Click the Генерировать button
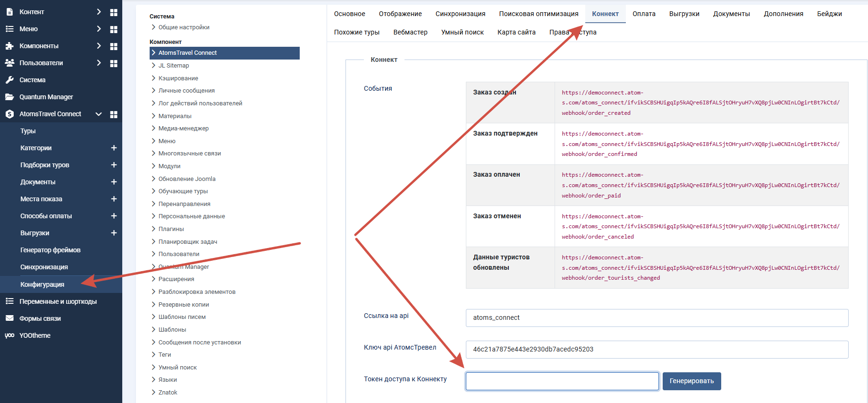The image size is (868, 403). click(691, 381)
